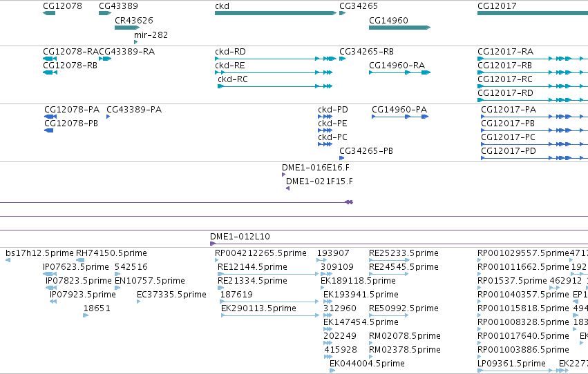Image resolution: width=588 pixels, height=374 pixels.
Task: Click the RP004212265.5prime EST label
Action: click(260, 253)
